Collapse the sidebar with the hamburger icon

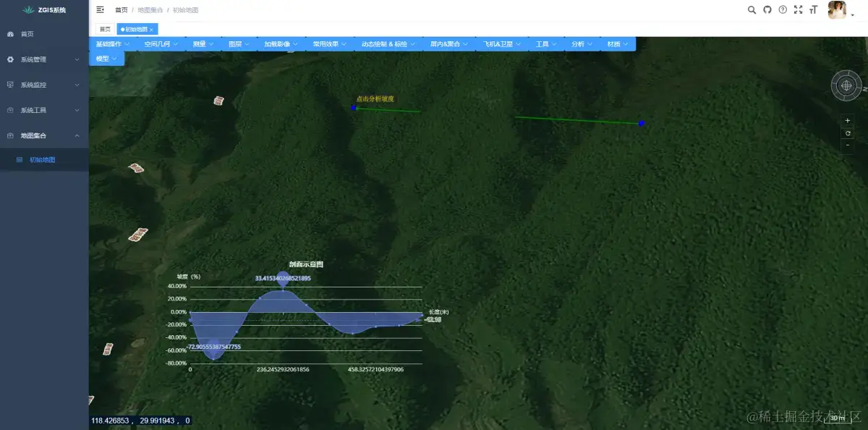point(100,9)
